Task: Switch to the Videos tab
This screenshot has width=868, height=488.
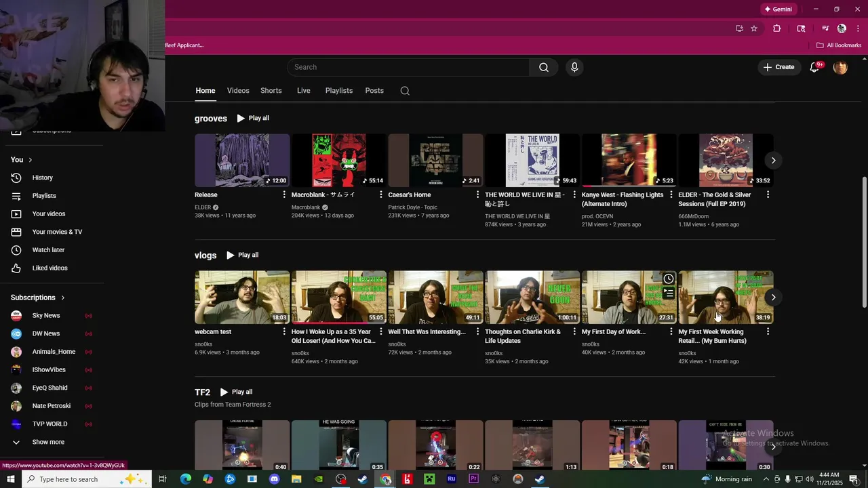Action: 238,91
